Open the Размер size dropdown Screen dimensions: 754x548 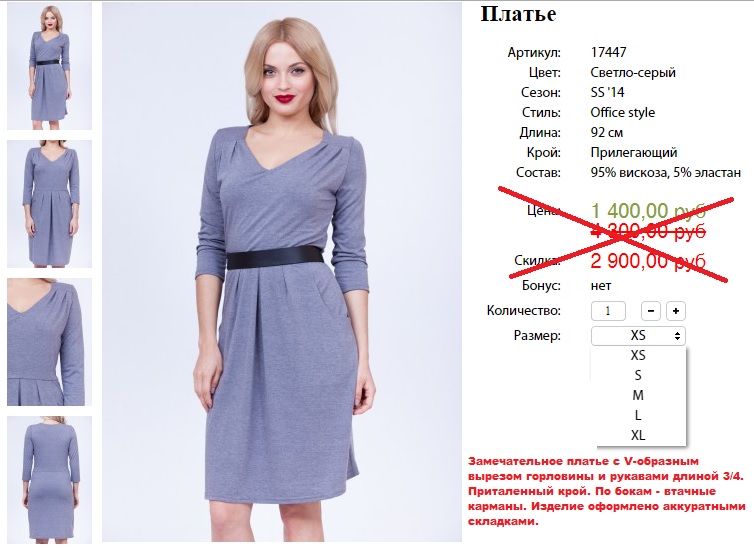click(638, 336)
